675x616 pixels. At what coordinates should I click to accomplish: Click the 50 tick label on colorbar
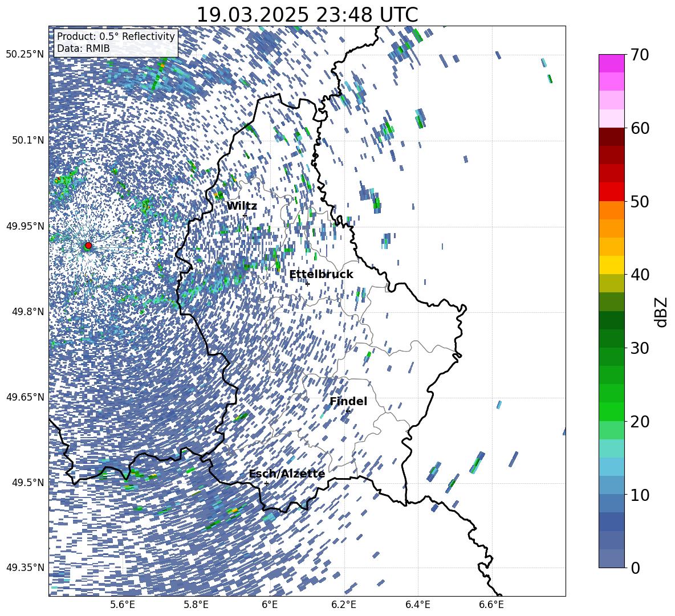(x=640, y=202)
